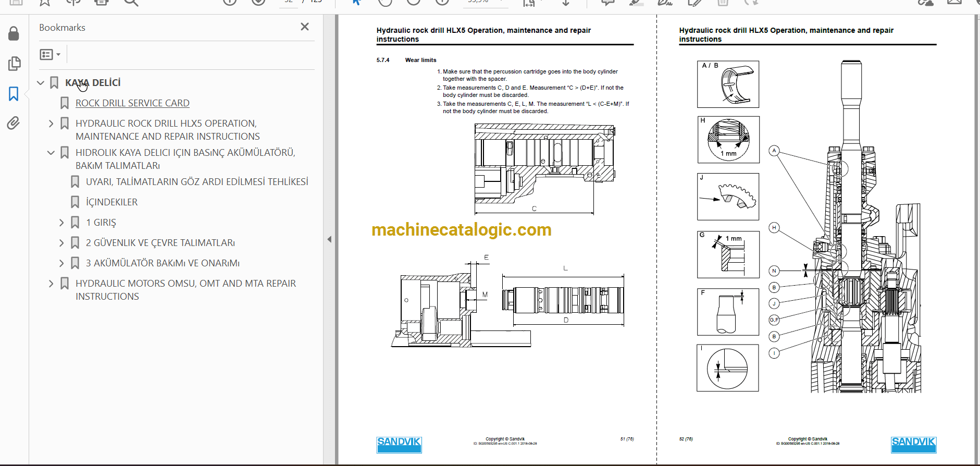Collapse the HIDROLIK KAYA DELICI bookmark section
Viewport: 980px width, 466px height.
[x=51, y=153]
